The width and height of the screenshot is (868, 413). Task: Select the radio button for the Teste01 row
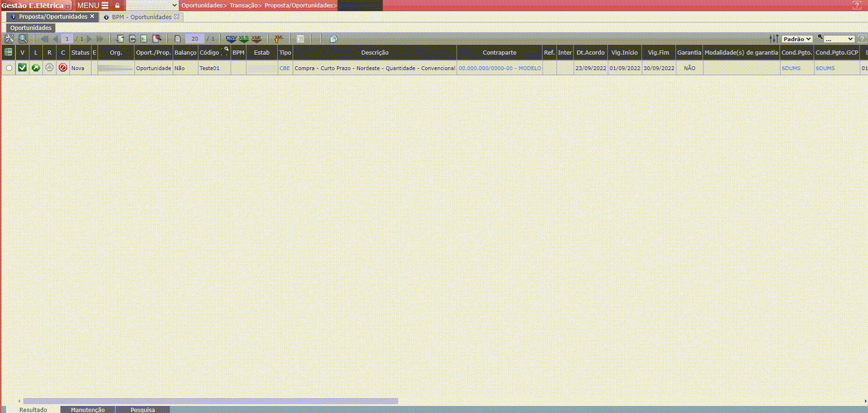[x=9, y=68]
